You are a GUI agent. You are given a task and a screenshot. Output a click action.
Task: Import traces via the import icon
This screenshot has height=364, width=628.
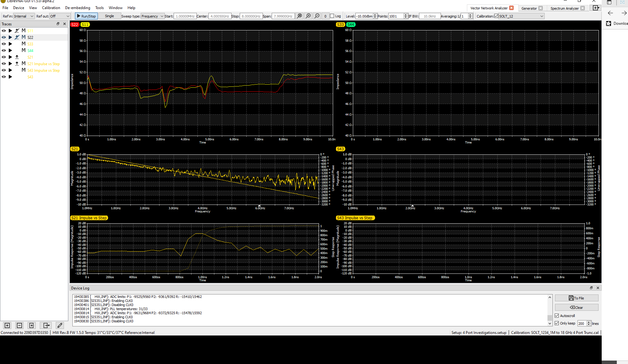(x=31, y=325)
